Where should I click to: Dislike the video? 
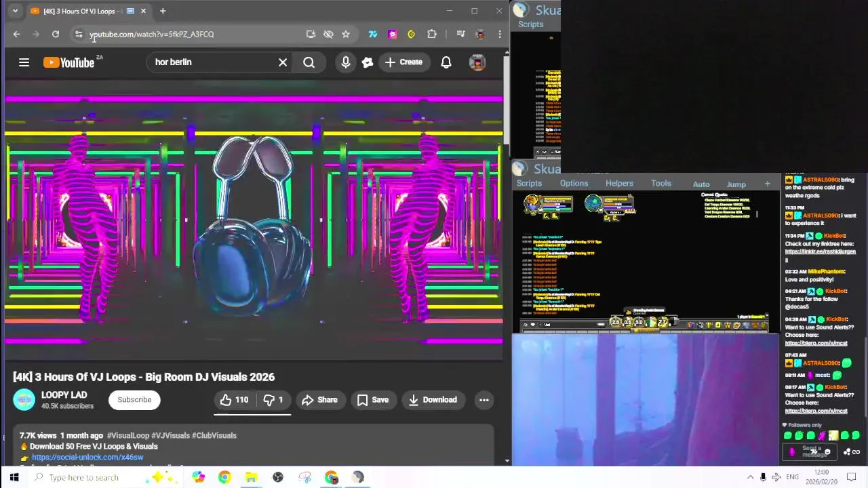coord(273,400)
